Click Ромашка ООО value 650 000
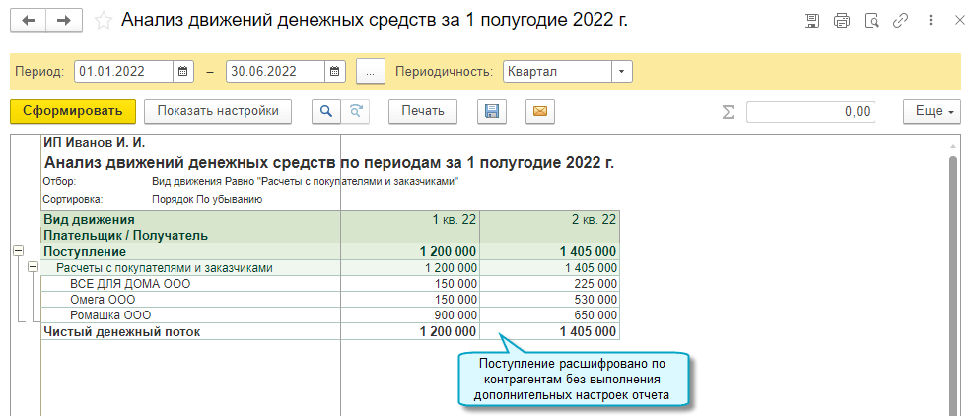 click(550, 315)
